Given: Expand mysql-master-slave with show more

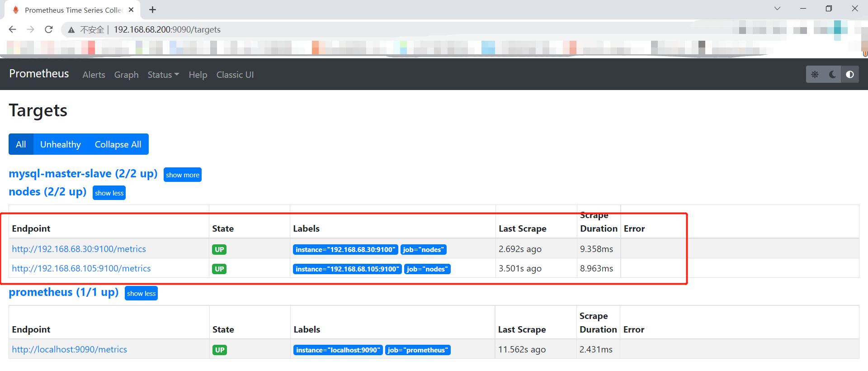Looking at the screenshot, I should click(183, 175).
